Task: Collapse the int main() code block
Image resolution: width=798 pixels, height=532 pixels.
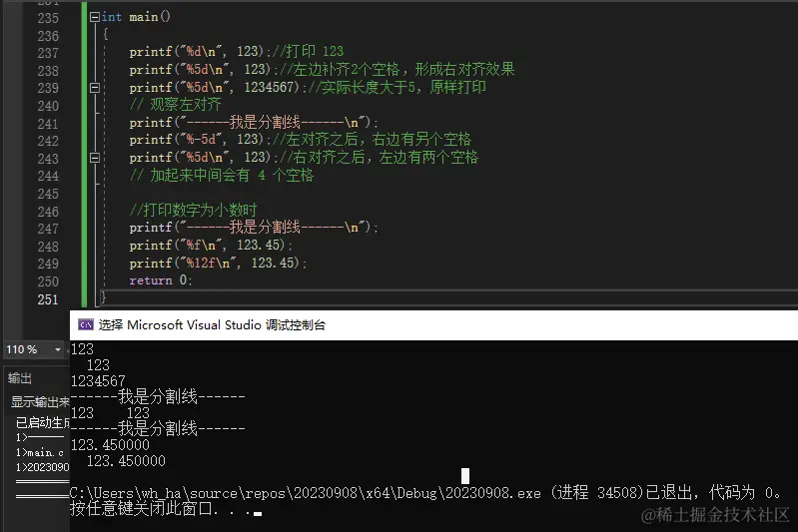Action: coord(95,17)
